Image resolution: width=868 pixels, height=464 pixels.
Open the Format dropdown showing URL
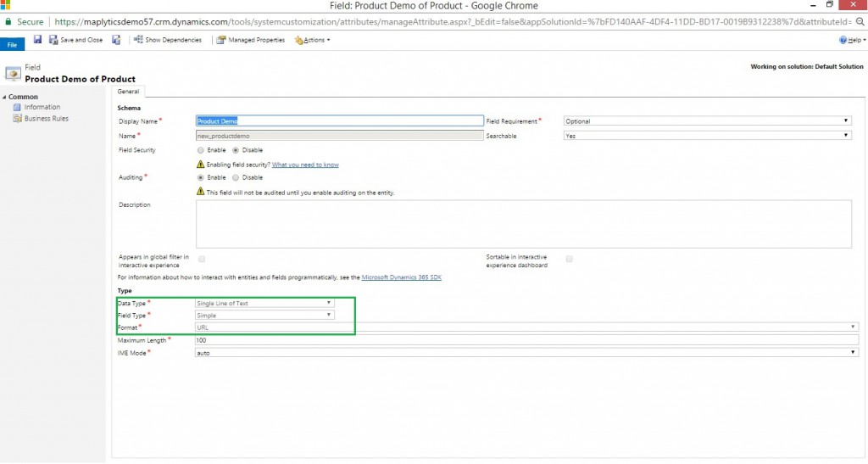(526, 327)
